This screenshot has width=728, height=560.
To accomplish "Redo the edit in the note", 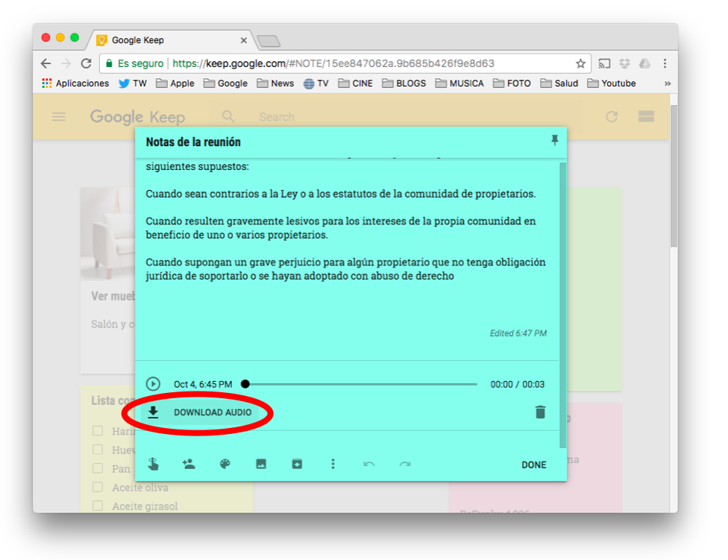I will pos(405,464).
